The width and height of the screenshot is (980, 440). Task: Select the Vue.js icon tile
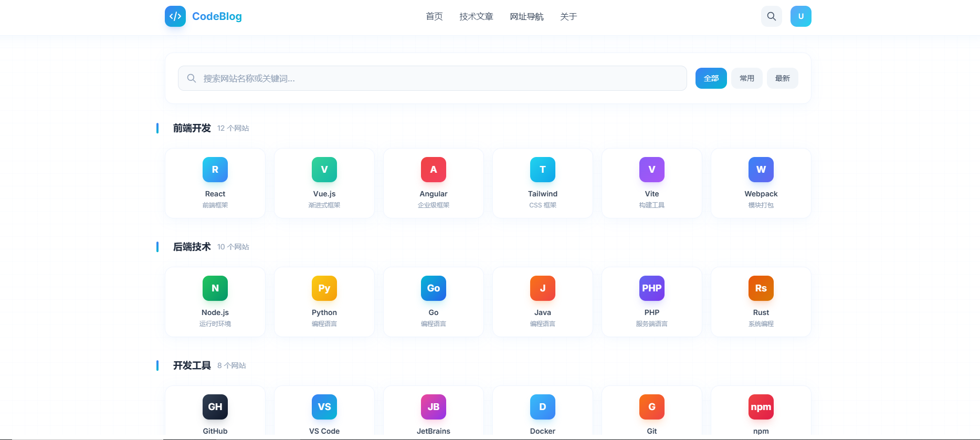(324, 170)
